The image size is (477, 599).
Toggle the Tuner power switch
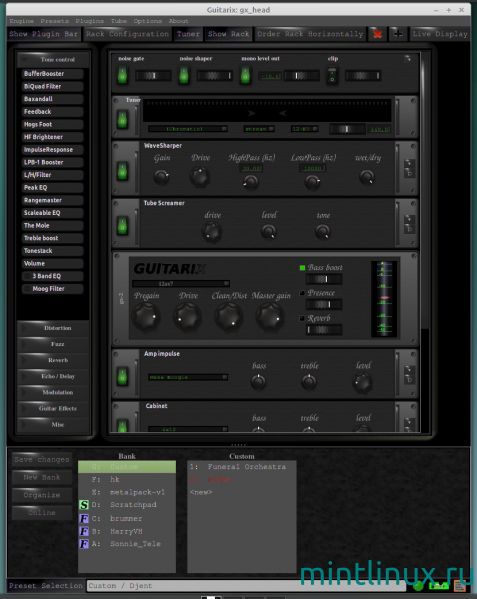pyautogui.click(x=122, y=120)
